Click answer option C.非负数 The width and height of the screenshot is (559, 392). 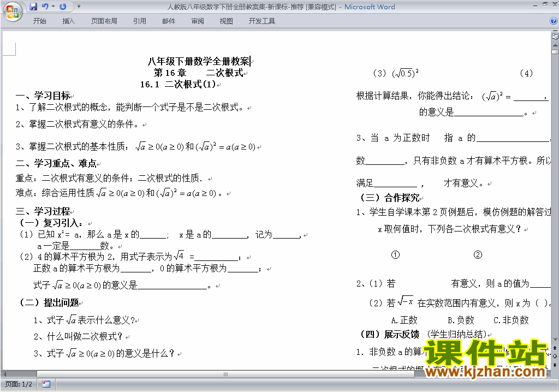coord(511,320)
